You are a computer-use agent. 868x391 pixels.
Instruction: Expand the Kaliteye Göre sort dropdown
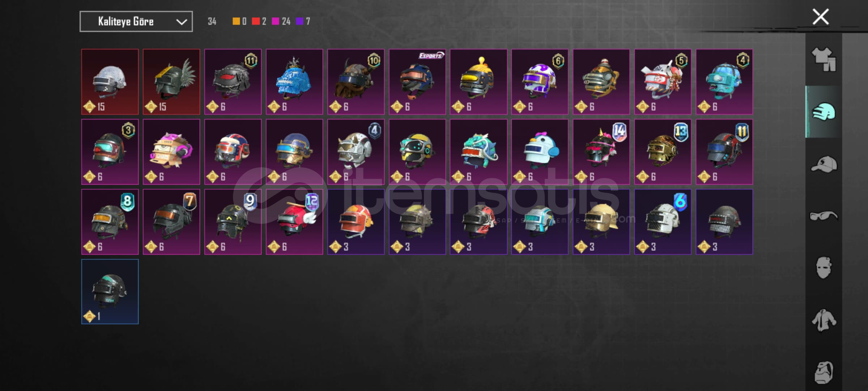tap(136, 22)
